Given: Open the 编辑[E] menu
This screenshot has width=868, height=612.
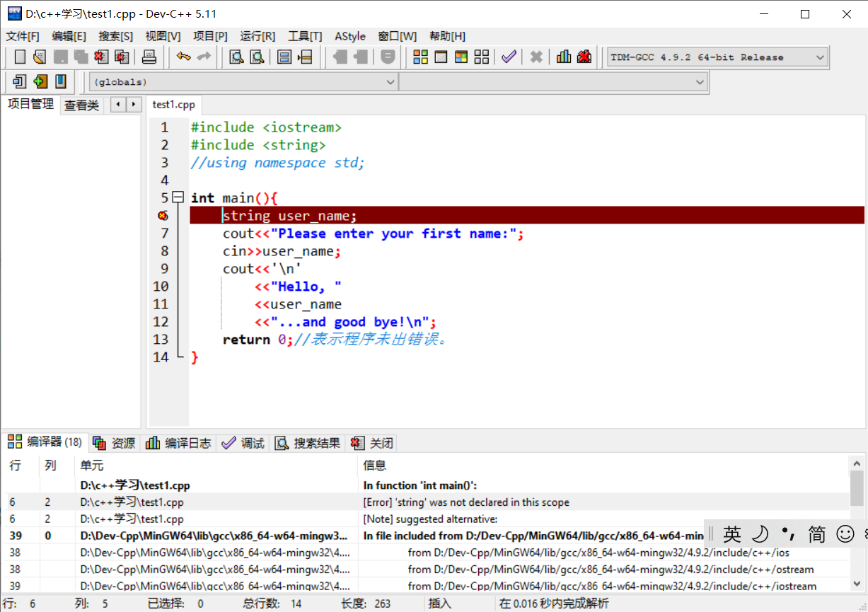Looking at the screenshot, I should [x=69, y=36].
